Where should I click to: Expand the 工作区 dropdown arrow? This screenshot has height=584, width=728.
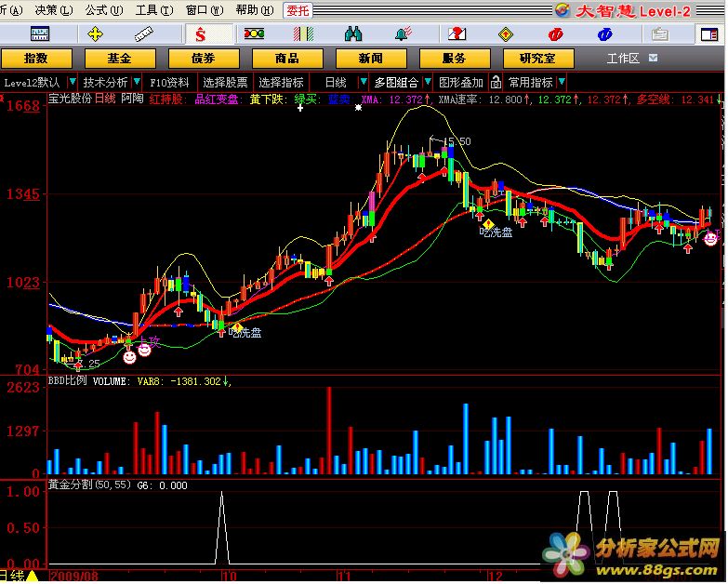653,58
